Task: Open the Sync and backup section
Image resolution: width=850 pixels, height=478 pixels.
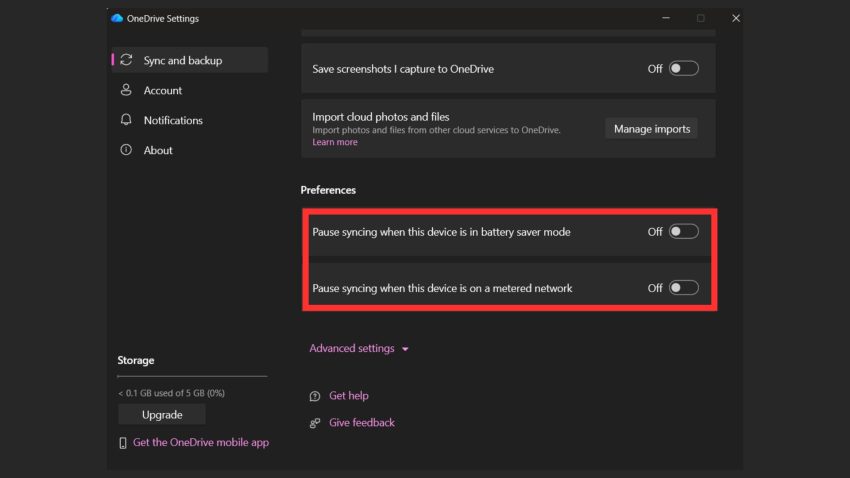Action: (189, 60)
